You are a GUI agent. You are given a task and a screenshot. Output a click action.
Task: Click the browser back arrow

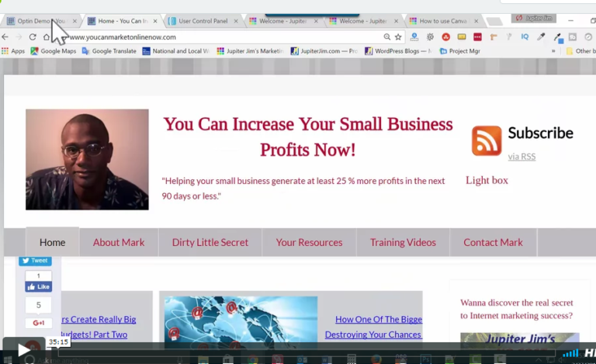[x=5, y=36]
